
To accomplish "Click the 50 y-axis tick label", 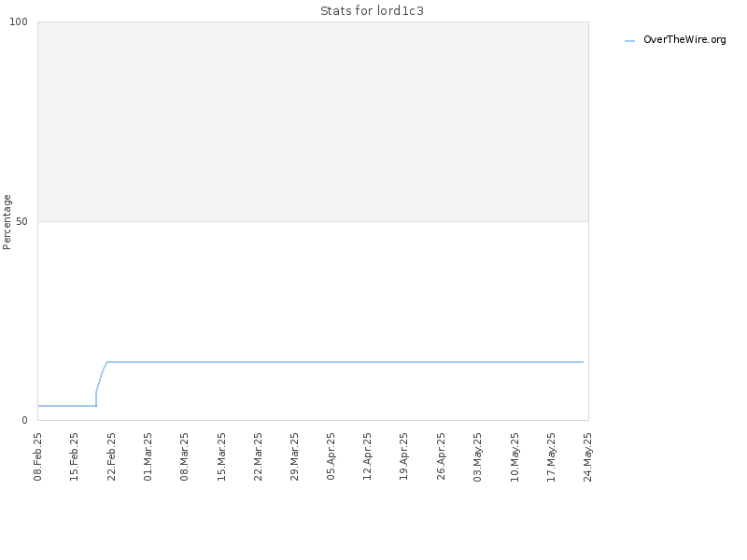I will 21,222.
